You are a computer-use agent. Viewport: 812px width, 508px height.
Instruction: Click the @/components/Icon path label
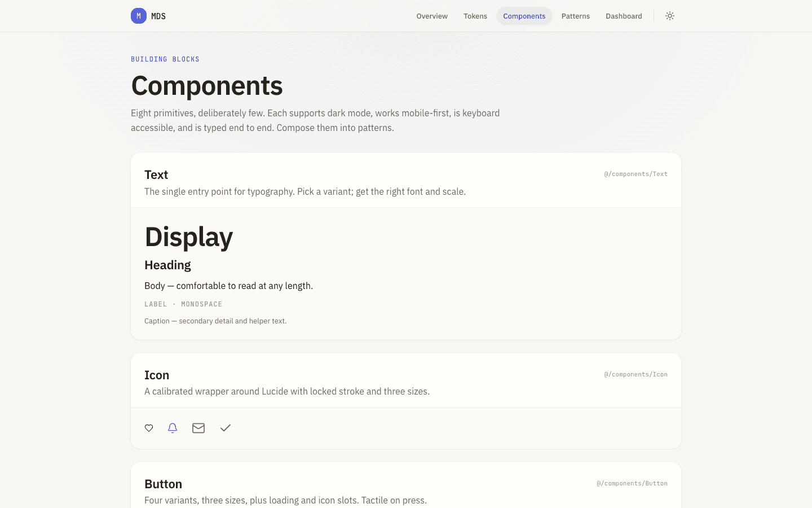(636, 374)
